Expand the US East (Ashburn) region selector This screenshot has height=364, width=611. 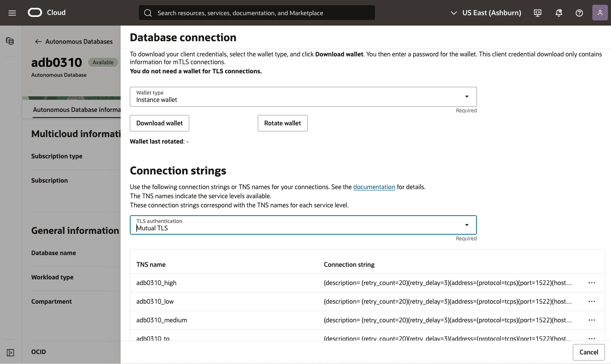[x=486, y=13]
